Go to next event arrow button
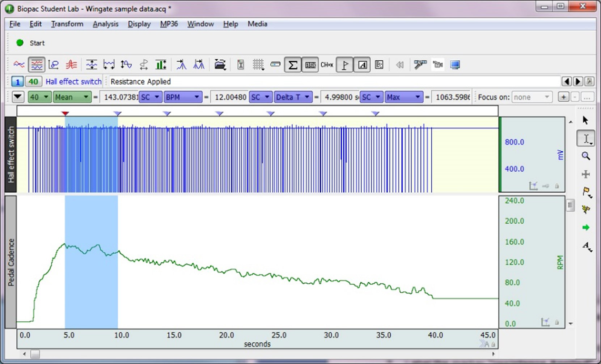Image resolution: width=601 pixels, height=364 pixels. coord(578,81)
